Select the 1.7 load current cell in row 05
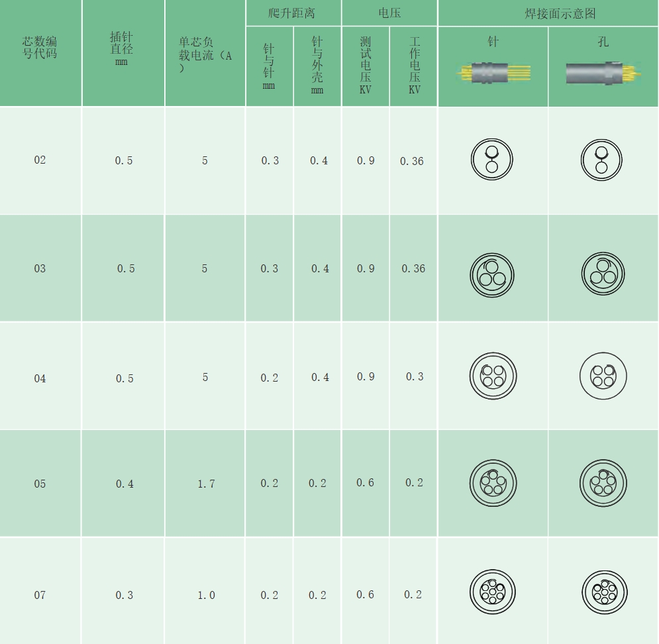Viewport: 659px width, 644px height. coord(206,484)
